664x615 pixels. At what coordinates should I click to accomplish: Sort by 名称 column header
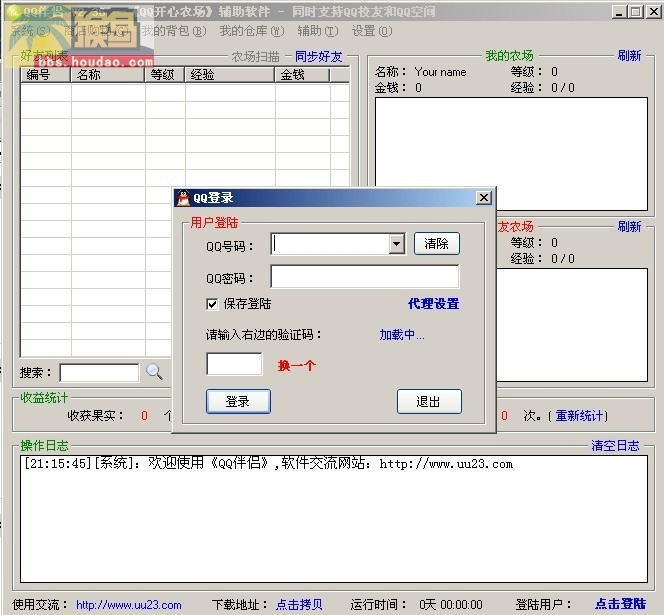pos(108,75)
